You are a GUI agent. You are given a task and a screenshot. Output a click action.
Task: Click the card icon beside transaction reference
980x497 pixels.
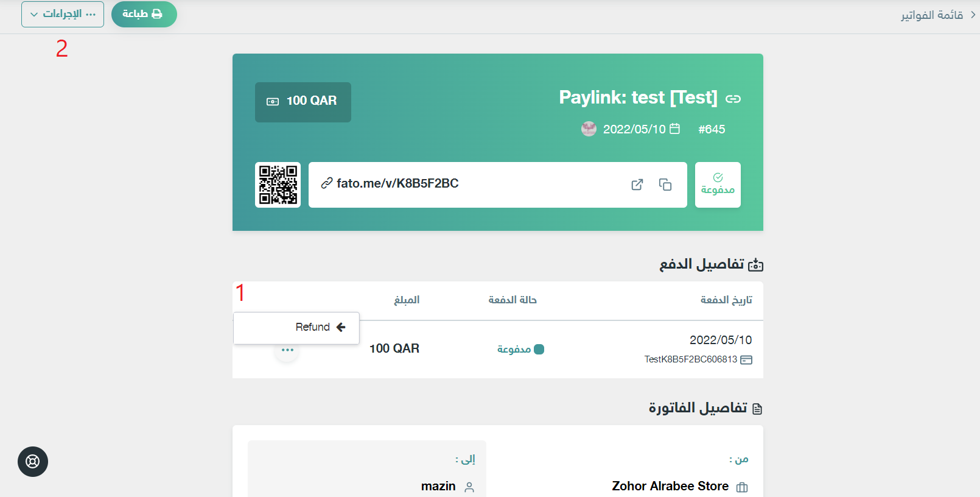746,360
